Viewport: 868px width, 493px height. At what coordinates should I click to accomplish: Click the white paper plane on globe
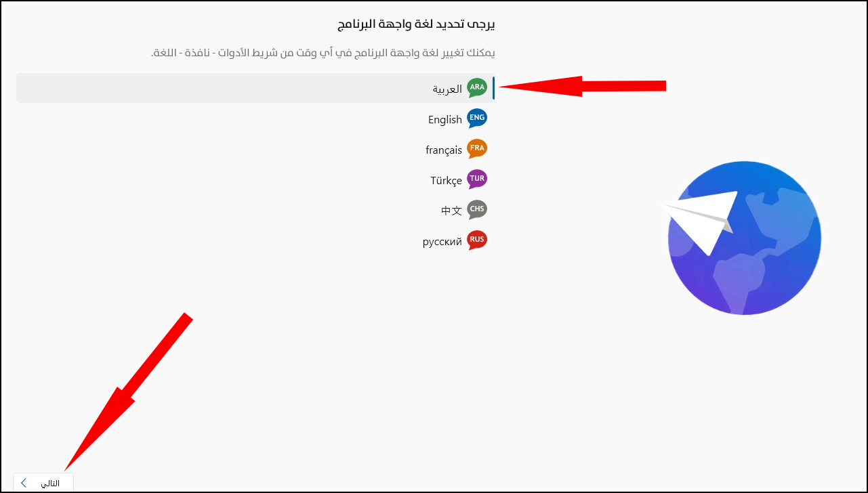point(700,222)
